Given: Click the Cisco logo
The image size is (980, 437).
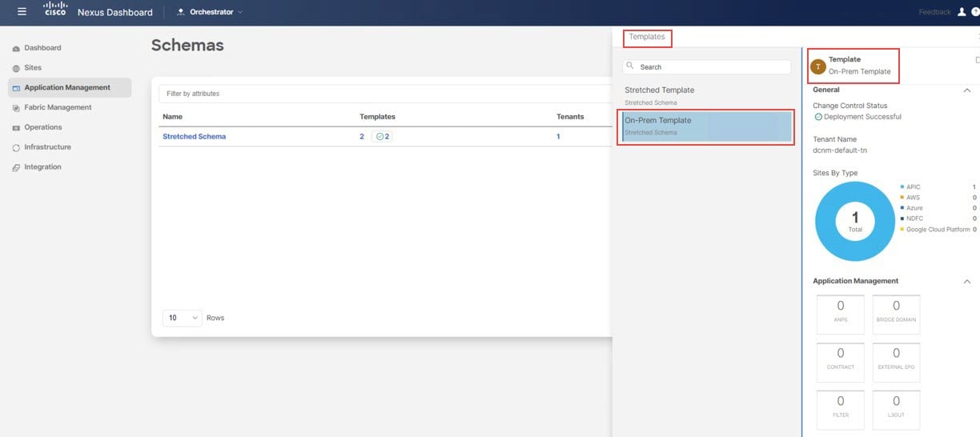Looking at the screenshot, I should tap(54, 10).
